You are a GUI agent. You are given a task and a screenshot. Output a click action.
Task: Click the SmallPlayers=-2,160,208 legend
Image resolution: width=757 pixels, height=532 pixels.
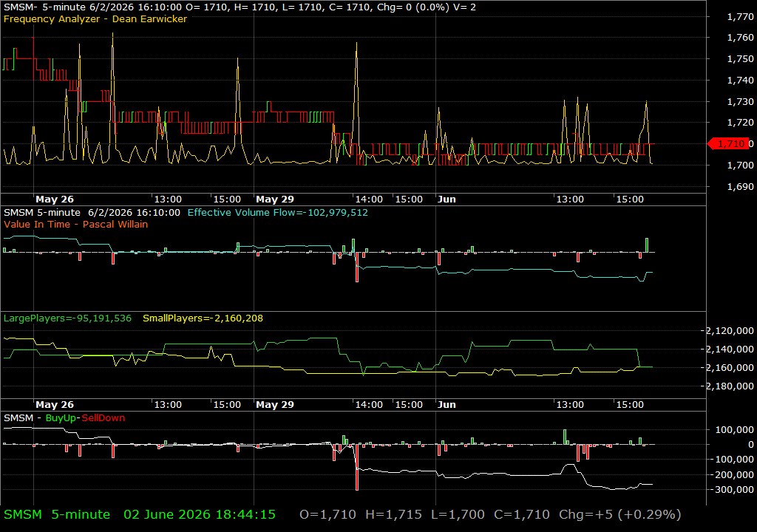pos(203,318)
